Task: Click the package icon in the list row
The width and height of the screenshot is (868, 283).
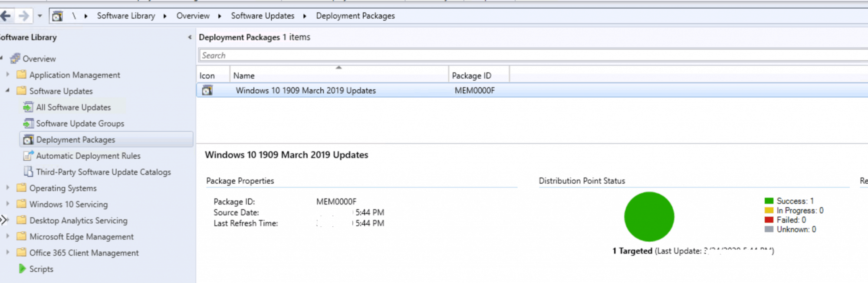Action: (207, 90)
